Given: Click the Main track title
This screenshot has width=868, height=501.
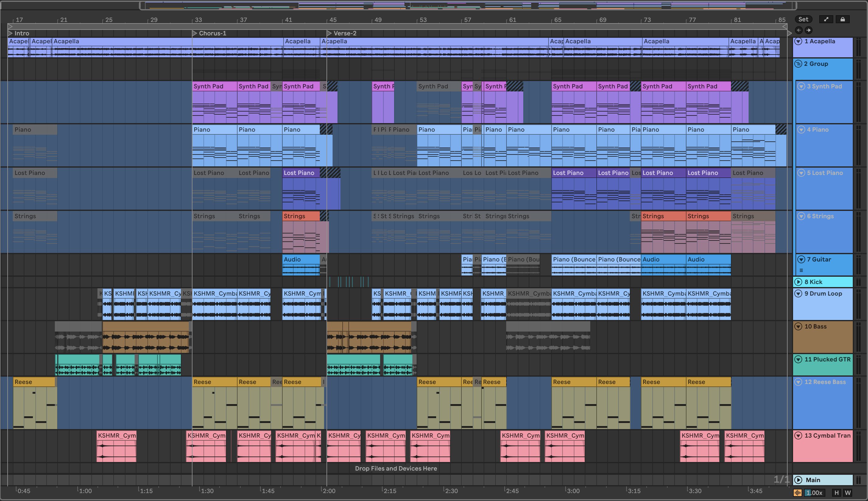Looking at the screenshot, I should (x=813, y=480).
